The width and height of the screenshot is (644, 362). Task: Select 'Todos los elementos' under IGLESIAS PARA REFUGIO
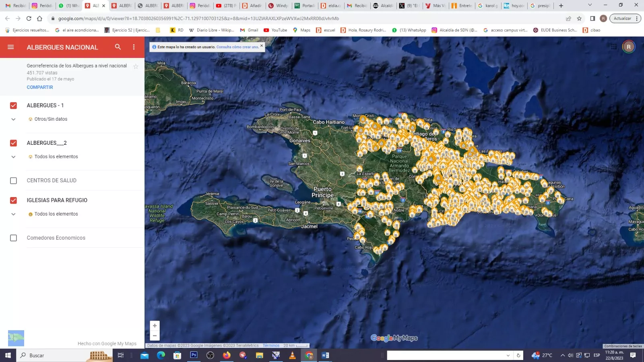pos(56,214)
